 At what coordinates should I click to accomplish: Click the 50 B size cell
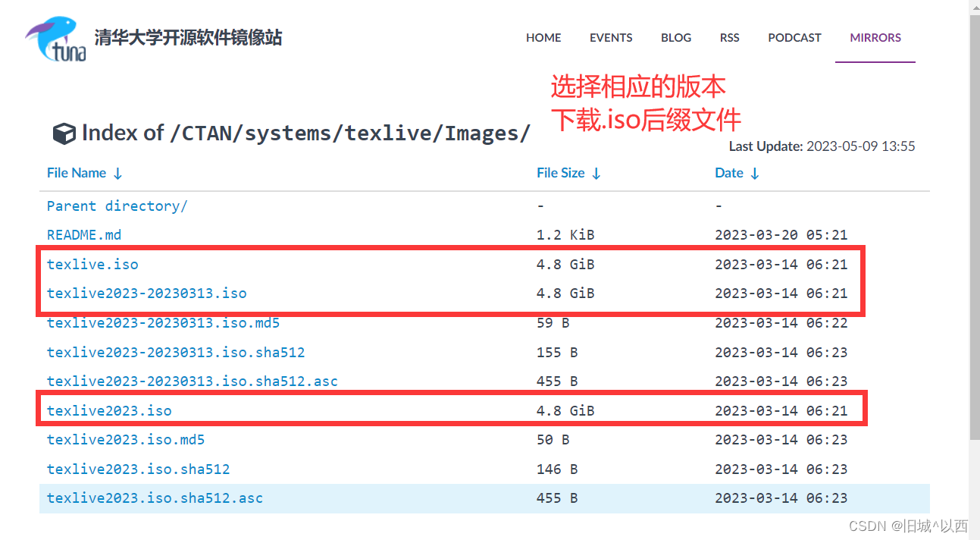553,439
